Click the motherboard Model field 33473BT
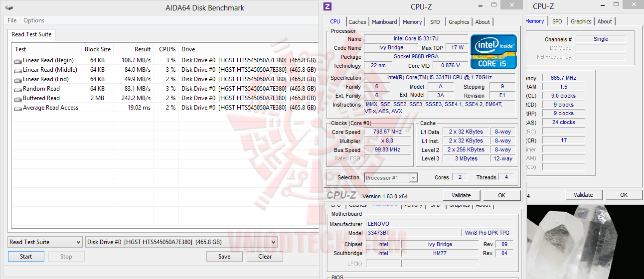Viewport: 644px width, 279px height. pos(413,233)
